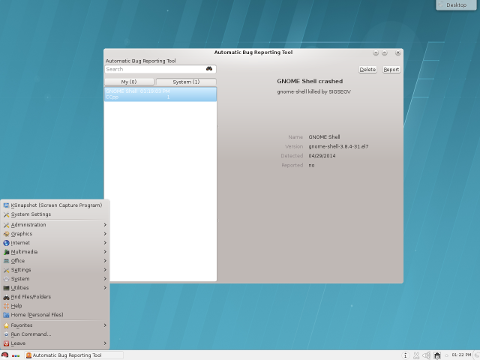Image resolution: width=480 pixels, height=360 pixels.
Task: Click the device notifier tray icon
Action: (437, 355)
